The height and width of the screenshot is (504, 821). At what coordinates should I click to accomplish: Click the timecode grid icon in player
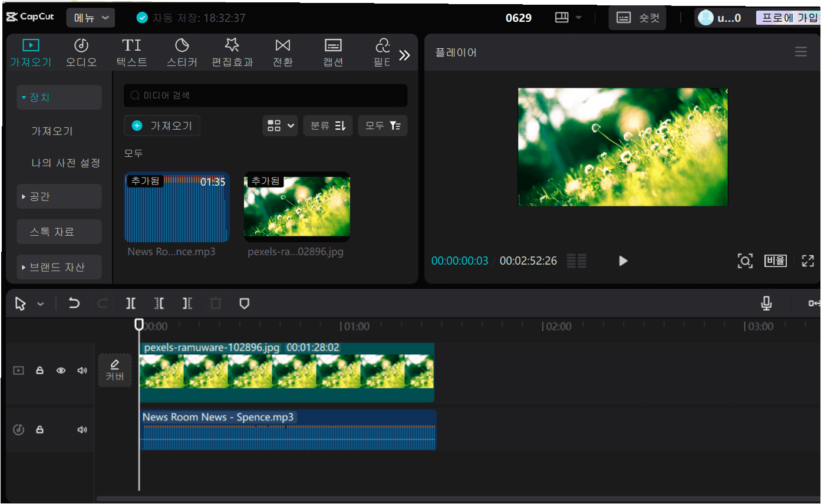(x=576, y=261)
